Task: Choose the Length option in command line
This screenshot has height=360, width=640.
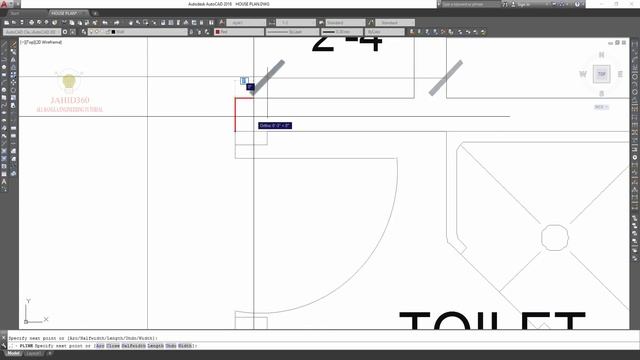Action: (x=156, y=346)
